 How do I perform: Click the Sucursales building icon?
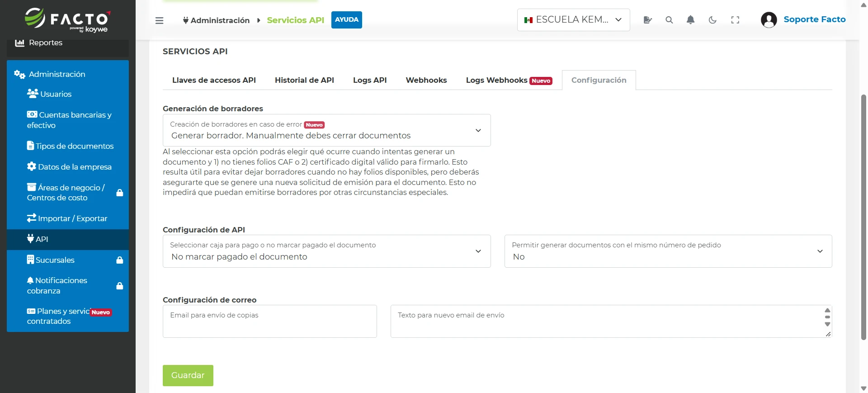(x=30, y=260)
